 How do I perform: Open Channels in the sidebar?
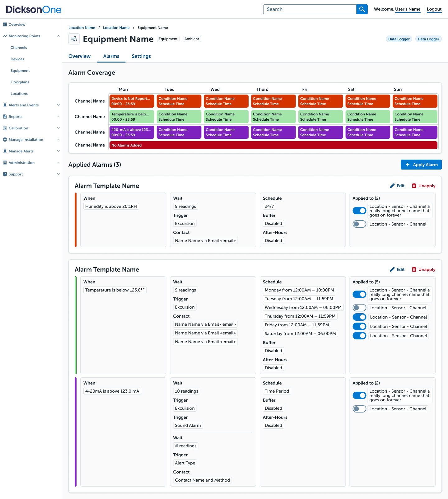pyautogui.click(x=19, y=48)
